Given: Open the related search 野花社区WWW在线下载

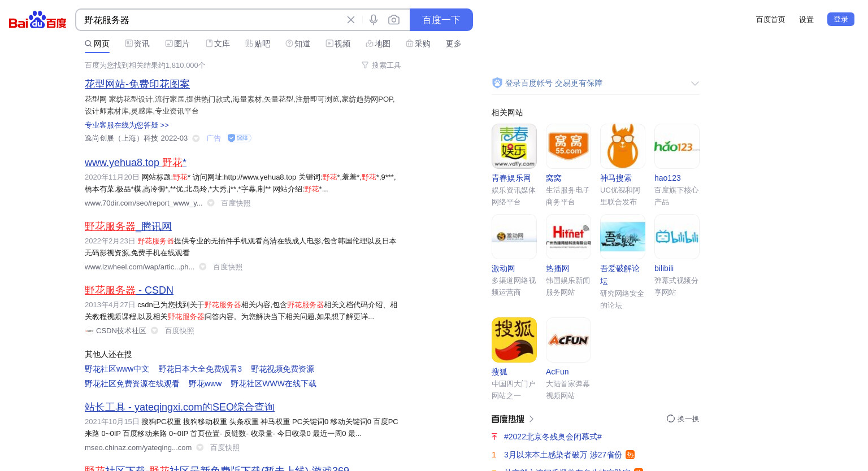Looking at the screenshot, I should 274,383.
